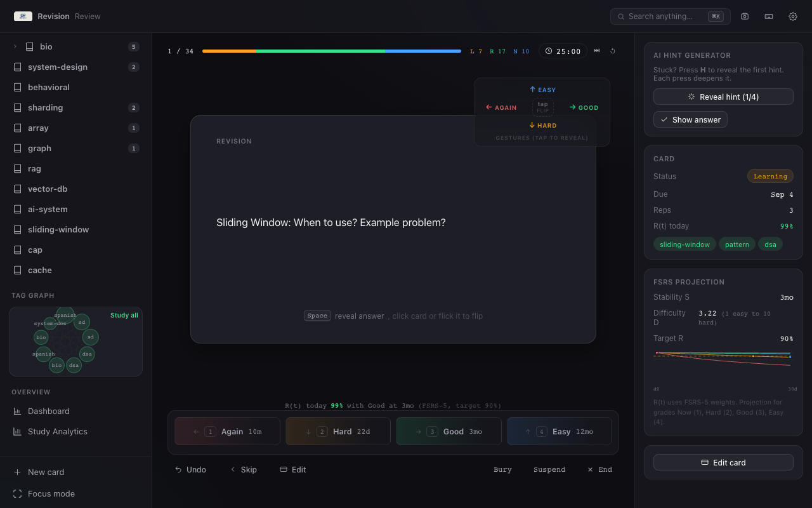
Task: Click the app logo next to Revision
Action: point(23,17)
